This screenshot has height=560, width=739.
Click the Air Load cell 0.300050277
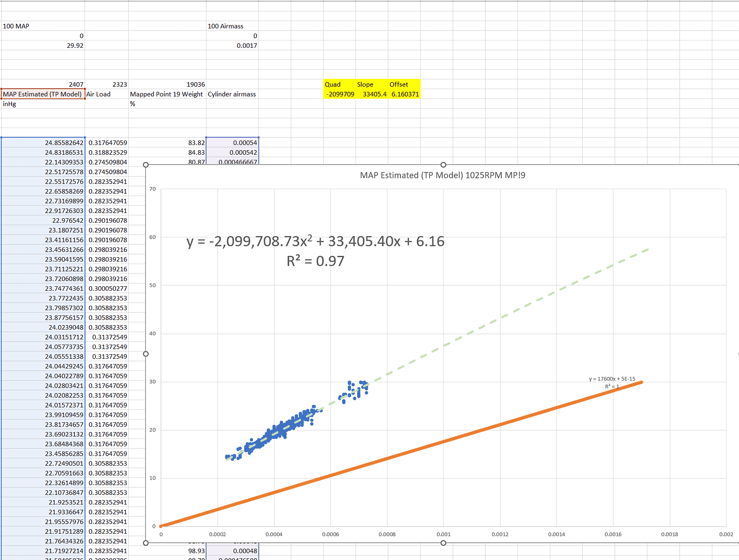click(x=107, y=288)
